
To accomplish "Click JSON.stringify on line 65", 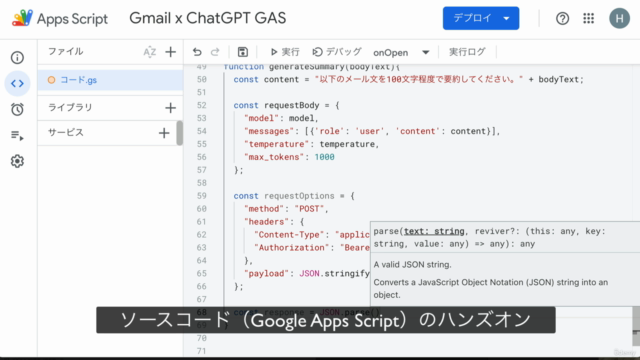I will click(335, 273).
